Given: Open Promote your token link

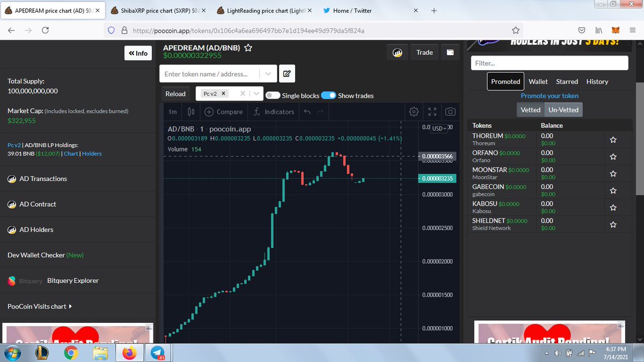Looking at the screenshot, I should [550, 95].
